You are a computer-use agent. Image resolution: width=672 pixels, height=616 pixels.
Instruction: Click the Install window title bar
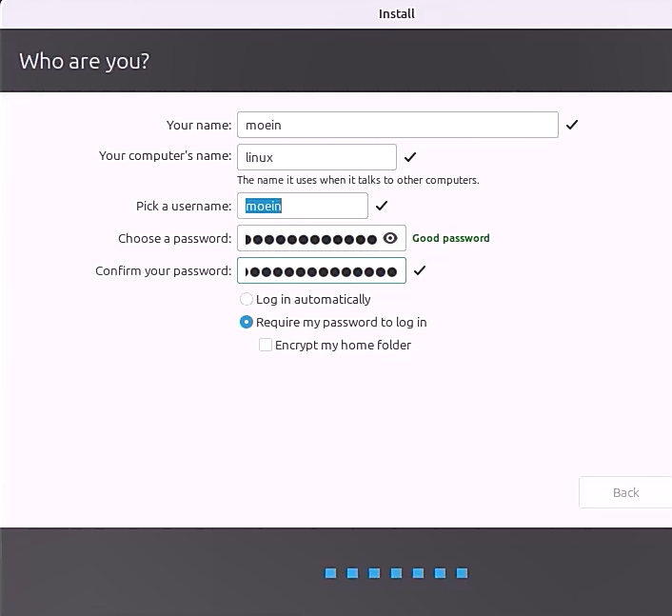click(396, 13)
